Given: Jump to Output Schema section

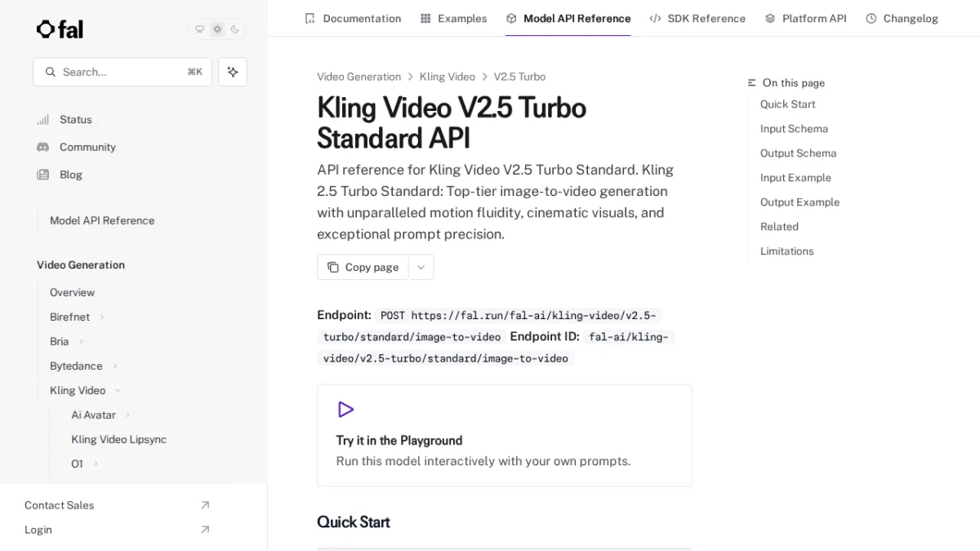Looking at the screenshot, I should 798,153.
